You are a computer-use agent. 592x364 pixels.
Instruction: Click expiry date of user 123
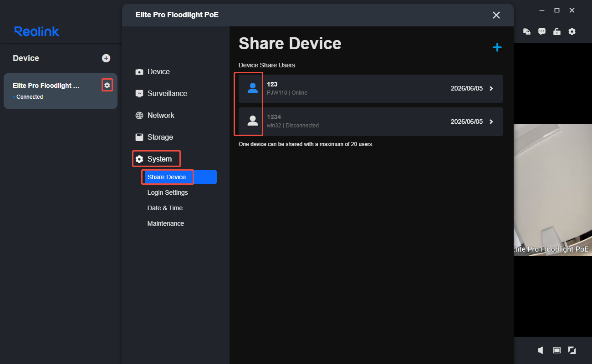coord(466,89)
